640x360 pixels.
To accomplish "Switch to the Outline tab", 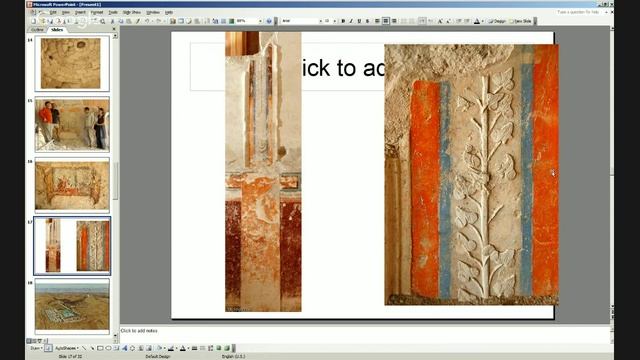I will coord(37,30).
